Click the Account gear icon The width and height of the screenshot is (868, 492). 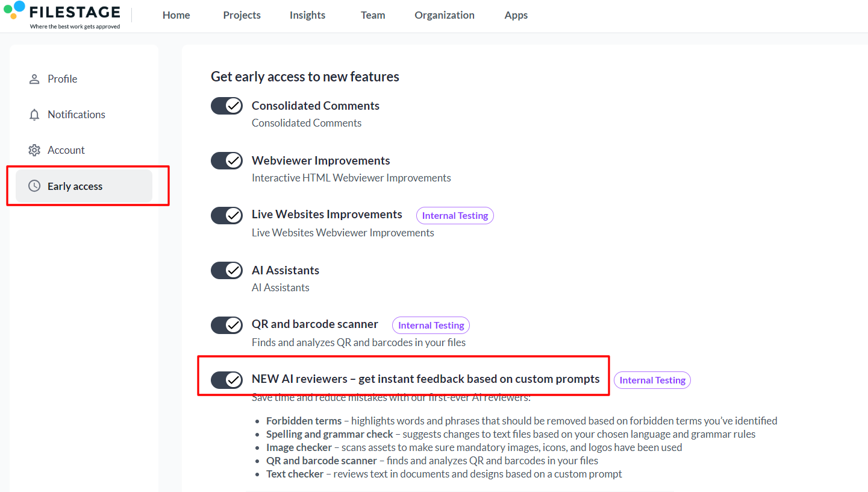click(34, 150)
